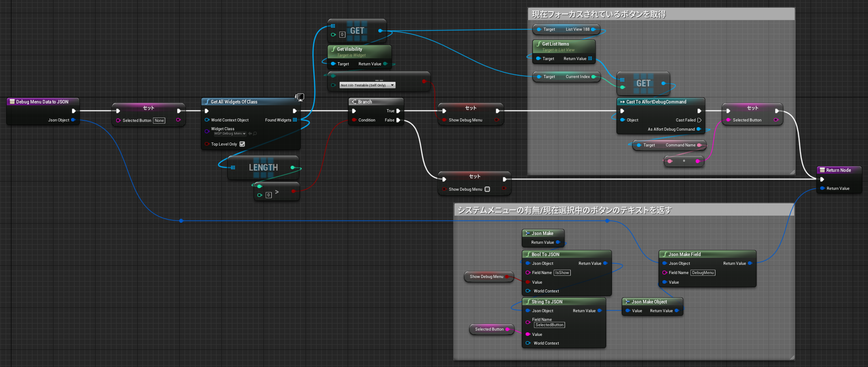Click the Return Value pin on Json Make Object
868x367 pixels.
pos(676,310)
